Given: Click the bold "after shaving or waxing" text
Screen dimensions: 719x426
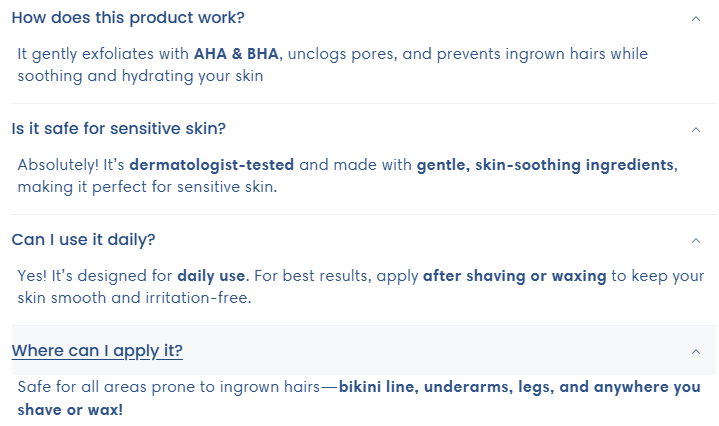Looking at the screenshot, I should click(514, 276).
